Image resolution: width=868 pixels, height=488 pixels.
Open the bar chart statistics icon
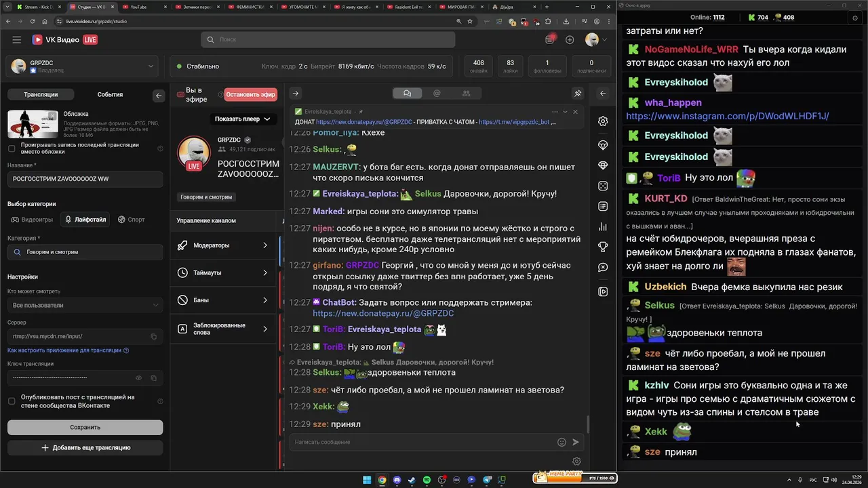pyautogui.click(x=603, y=226)
